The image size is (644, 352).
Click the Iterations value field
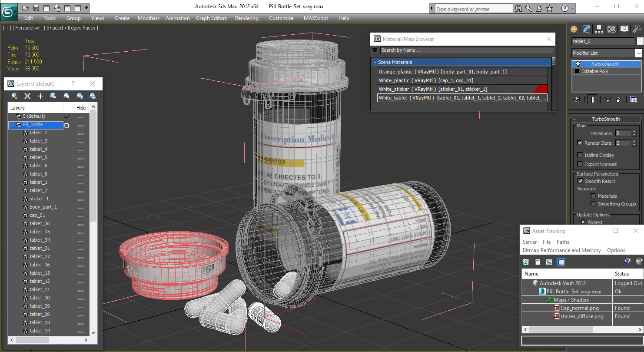623,133
